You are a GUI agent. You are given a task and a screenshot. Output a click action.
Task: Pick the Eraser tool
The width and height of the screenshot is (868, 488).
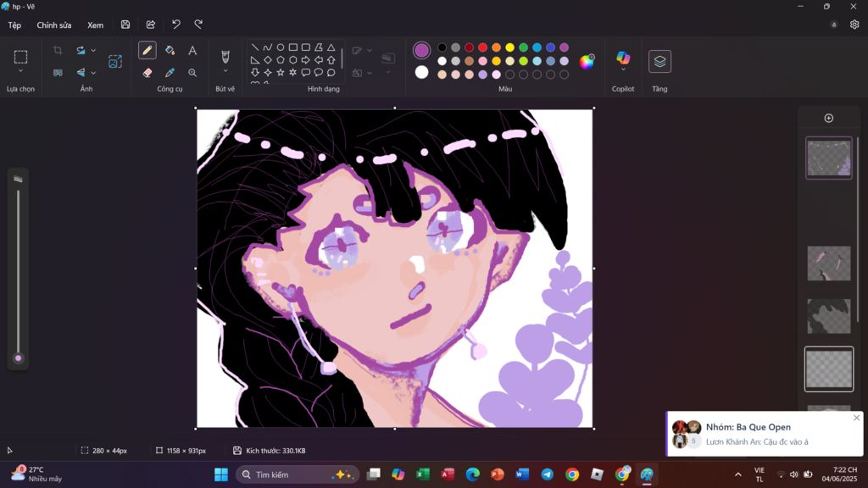147,73
